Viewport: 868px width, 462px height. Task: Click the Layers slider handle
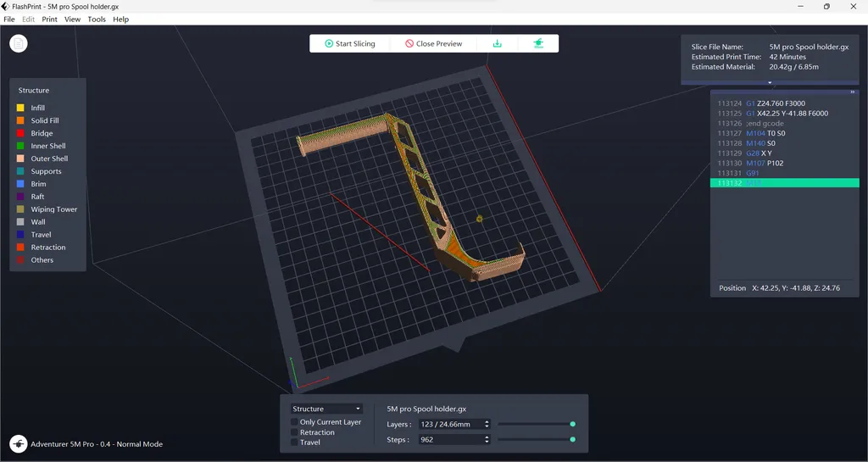coord(573,424)
